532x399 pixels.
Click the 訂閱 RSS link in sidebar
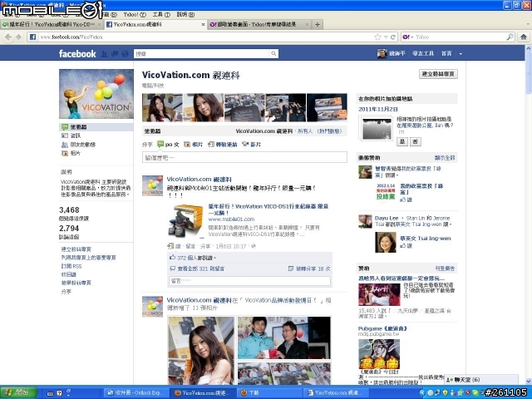pos(71,266)
